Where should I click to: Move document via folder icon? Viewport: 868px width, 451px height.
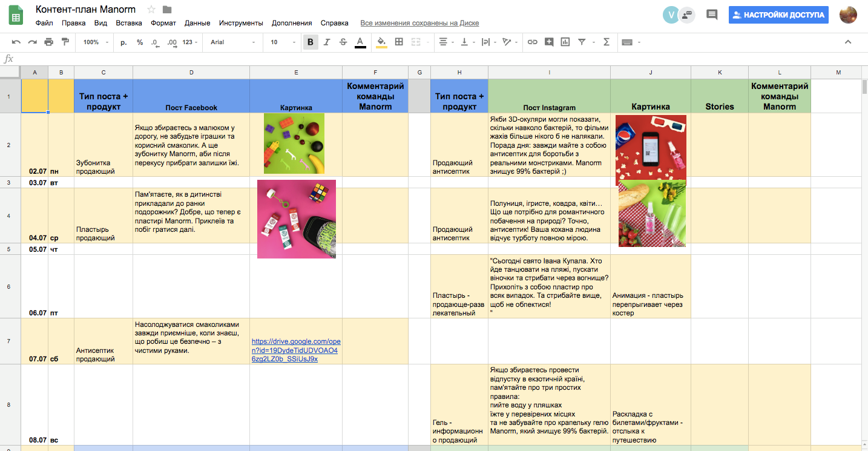pos(168,10)
